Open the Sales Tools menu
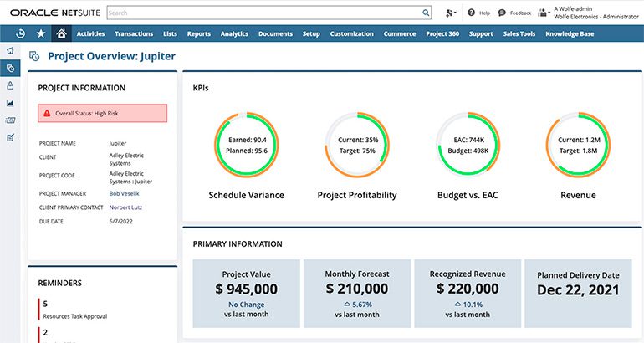 click(519, 33)
